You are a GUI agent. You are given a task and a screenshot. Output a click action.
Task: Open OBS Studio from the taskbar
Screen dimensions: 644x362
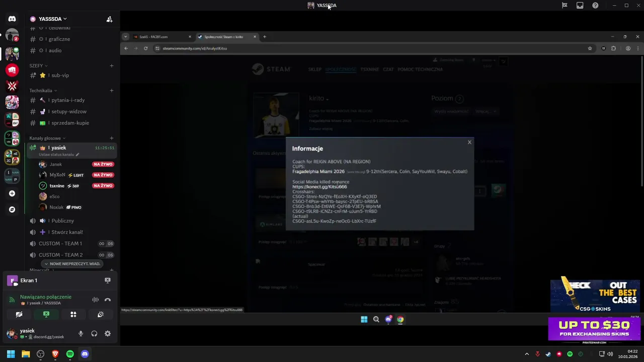(x=41, y=354)
